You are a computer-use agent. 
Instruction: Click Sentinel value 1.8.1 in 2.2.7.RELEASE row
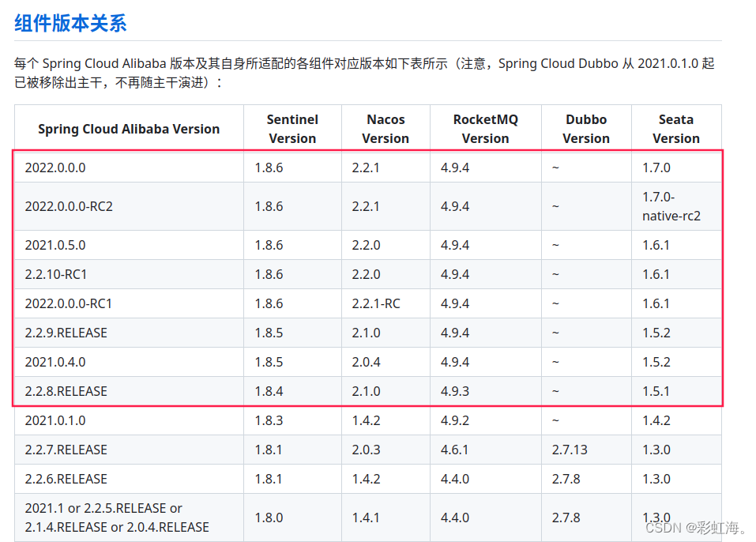point(268,450)
